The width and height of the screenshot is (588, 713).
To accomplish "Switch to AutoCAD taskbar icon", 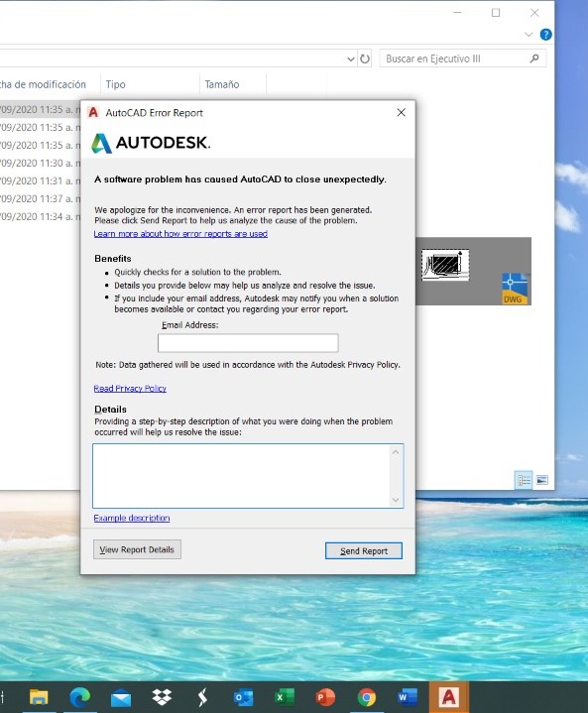I will point(449,696).
